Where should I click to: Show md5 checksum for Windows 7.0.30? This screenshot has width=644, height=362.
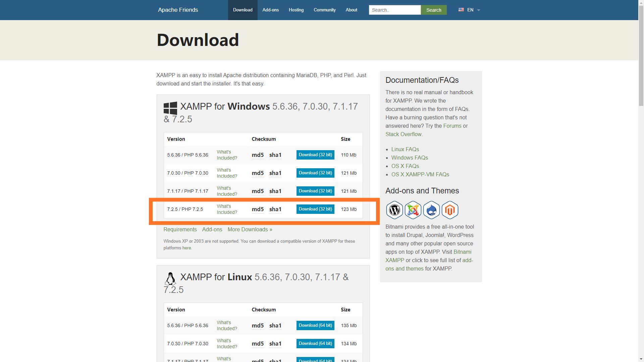pyautogui.click(x=258, y=173)
